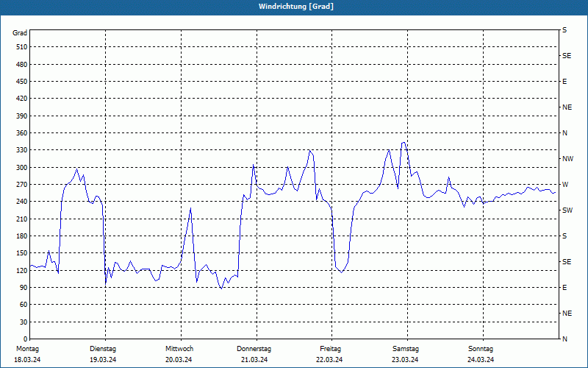Click the 240 axis value
Viewport: 588px width, 368px height.
click(x=22, y=201)
